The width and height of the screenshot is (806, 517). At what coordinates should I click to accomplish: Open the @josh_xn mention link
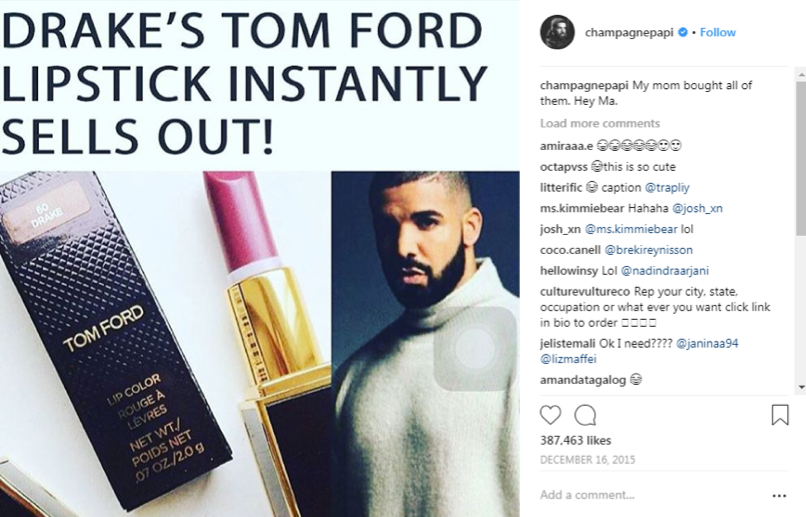[697, 208]
